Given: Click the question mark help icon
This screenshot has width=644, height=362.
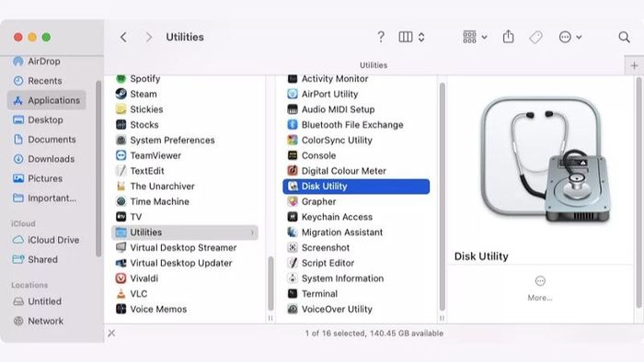Looking at the screenshot, I should [x=381, y=37].
